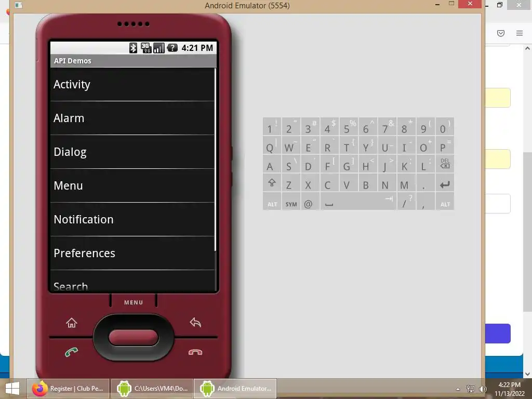This screenshot has width=532, height=399.
Task: Click the M key on emulator keyboard
Action: [x=406, y=183]
